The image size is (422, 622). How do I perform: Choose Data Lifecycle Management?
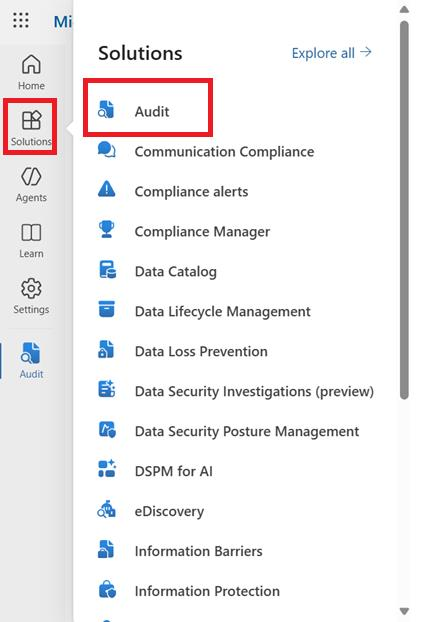coord(223,312)
